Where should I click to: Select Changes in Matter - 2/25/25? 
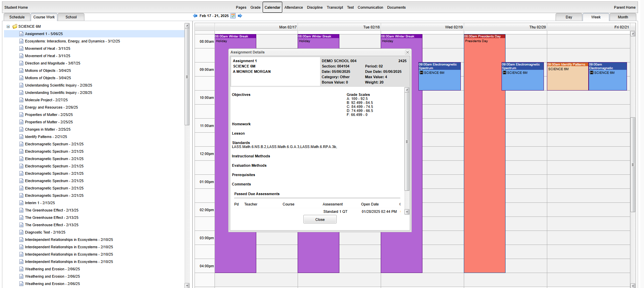click(x=48, y=129)
